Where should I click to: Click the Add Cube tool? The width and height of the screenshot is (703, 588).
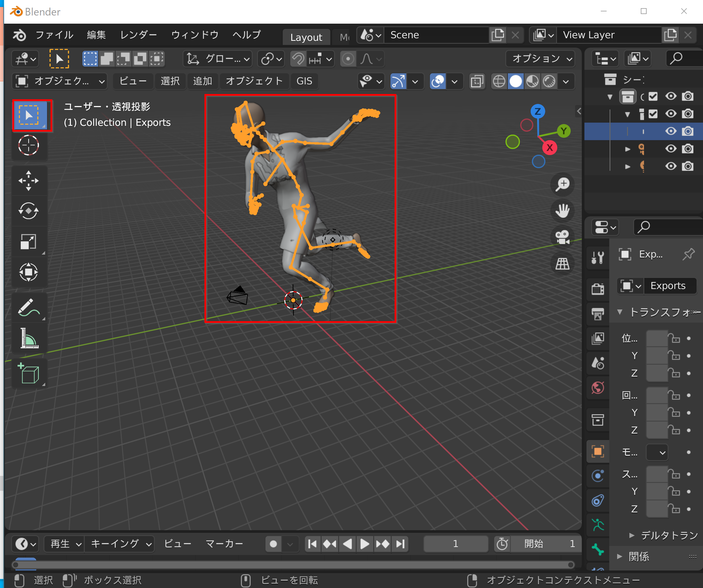(28, 373)
